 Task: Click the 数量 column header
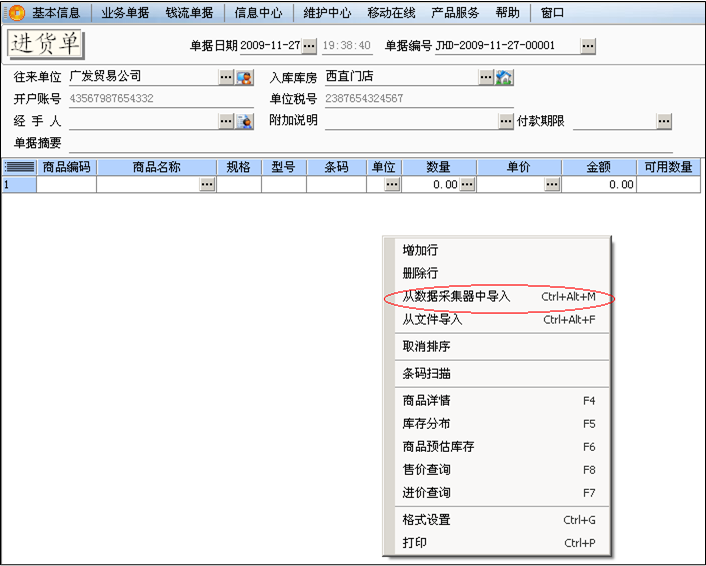(438, 168)
